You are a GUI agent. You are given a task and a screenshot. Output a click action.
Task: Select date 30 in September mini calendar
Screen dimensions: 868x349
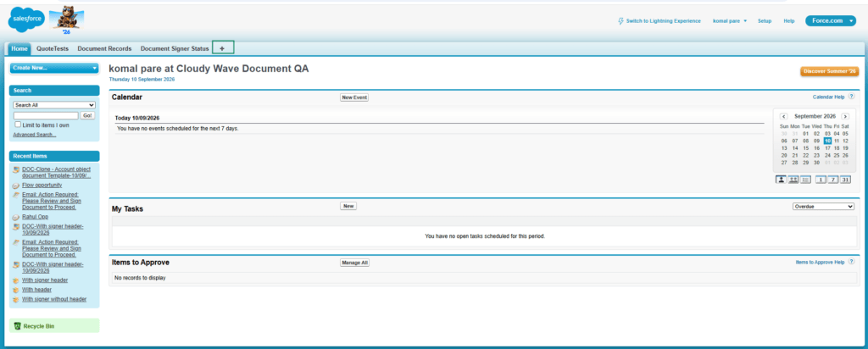[x=816, y=163]
